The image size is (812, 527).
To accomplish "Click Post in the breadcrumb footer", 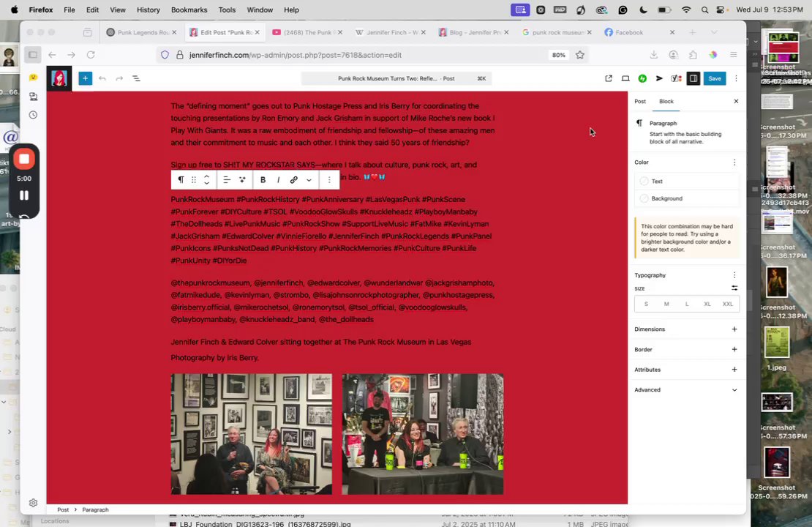I will point(63,509).
